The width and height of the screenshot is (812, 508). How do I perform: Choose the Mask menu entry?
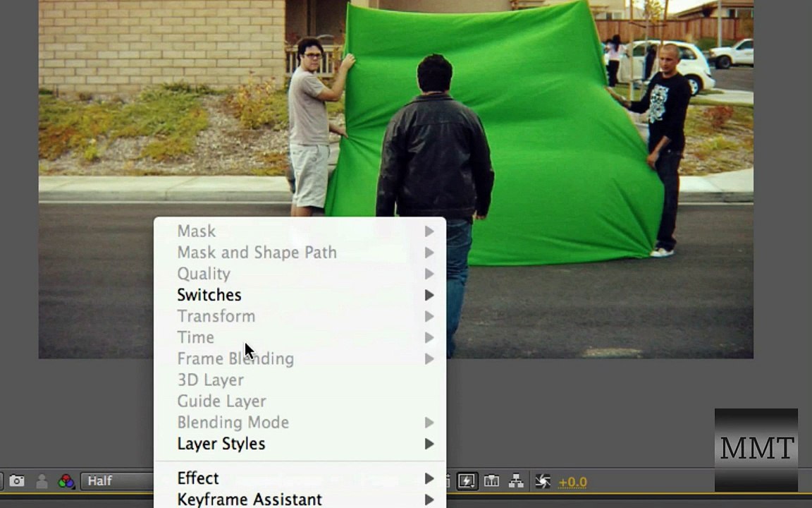300,231
